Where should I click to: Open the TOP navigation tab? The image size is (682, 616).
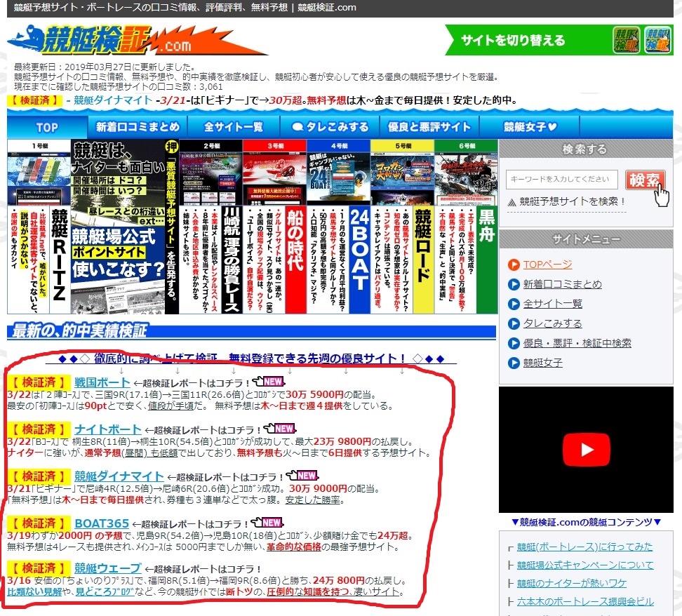(x=48, y=128)
